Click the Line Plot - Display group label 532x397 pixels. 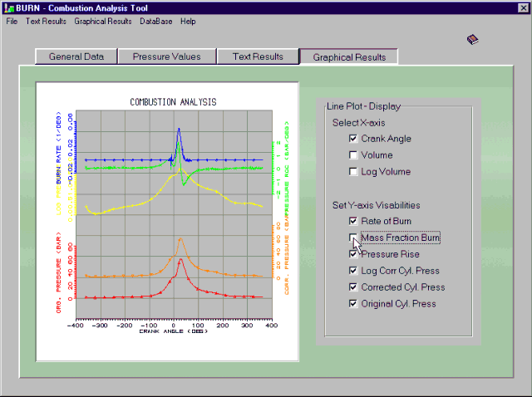363,106
